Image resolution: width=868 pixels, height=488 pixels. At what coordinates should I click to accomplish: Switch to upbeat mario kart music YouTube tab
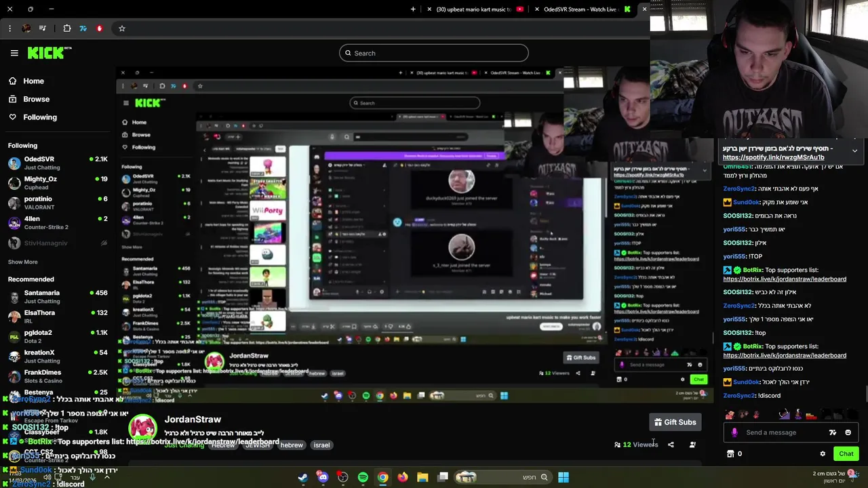pos(474,9)
